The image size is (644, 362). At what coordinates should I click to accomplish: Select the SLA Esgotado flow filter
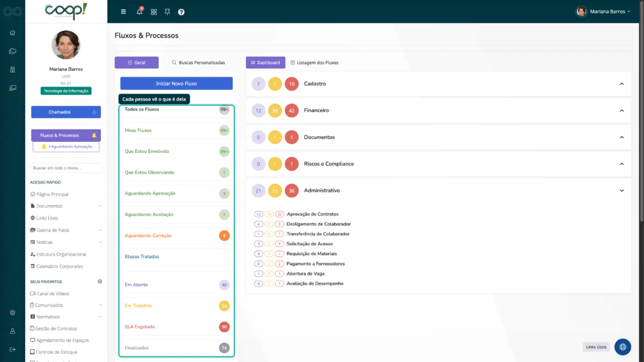[177, 327]
